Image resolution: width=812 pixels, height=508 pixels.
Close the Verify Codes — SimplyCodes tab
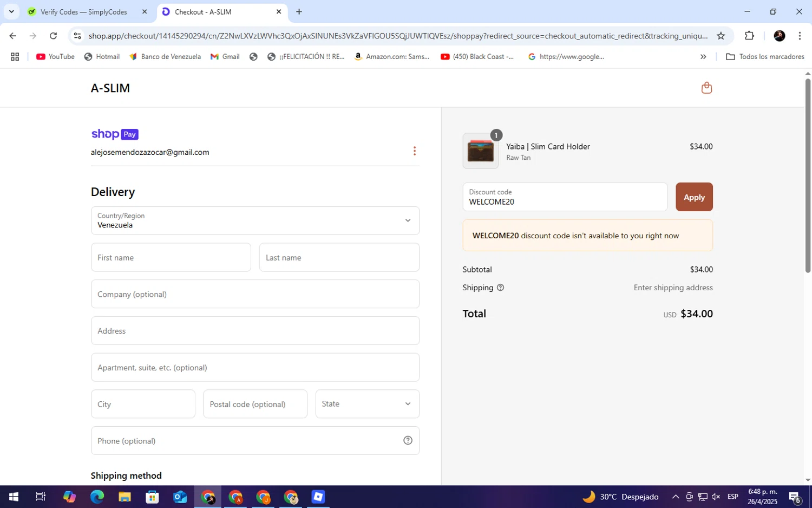pos(144,11)
